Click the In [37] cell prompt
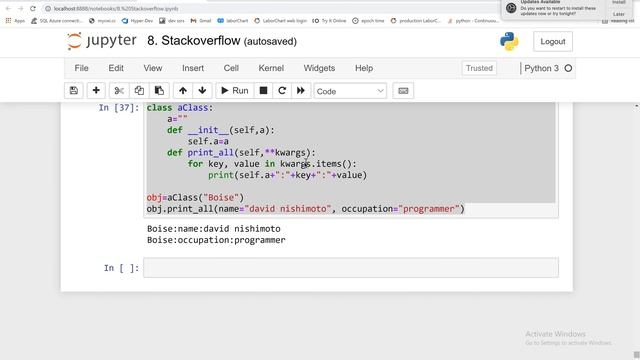The height and width of the screenshot is (360, 640). (119, 108)
